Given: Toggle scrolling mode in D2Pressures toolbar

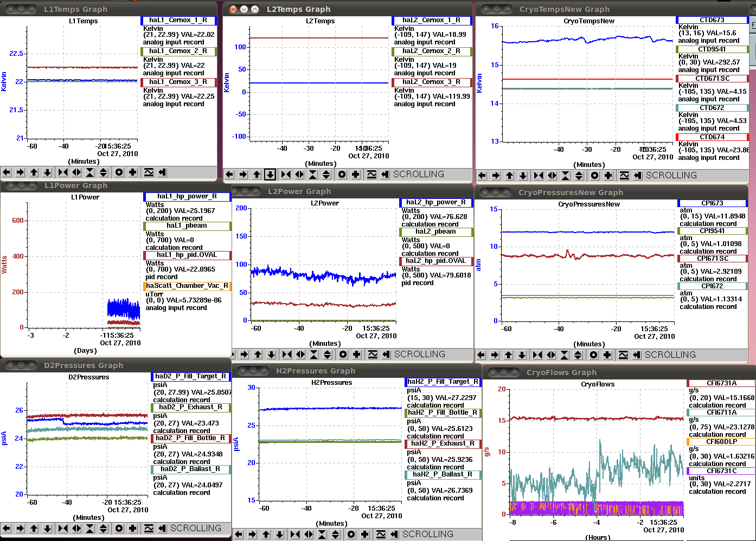Looking at the screenshot, I should pos(162,529).
